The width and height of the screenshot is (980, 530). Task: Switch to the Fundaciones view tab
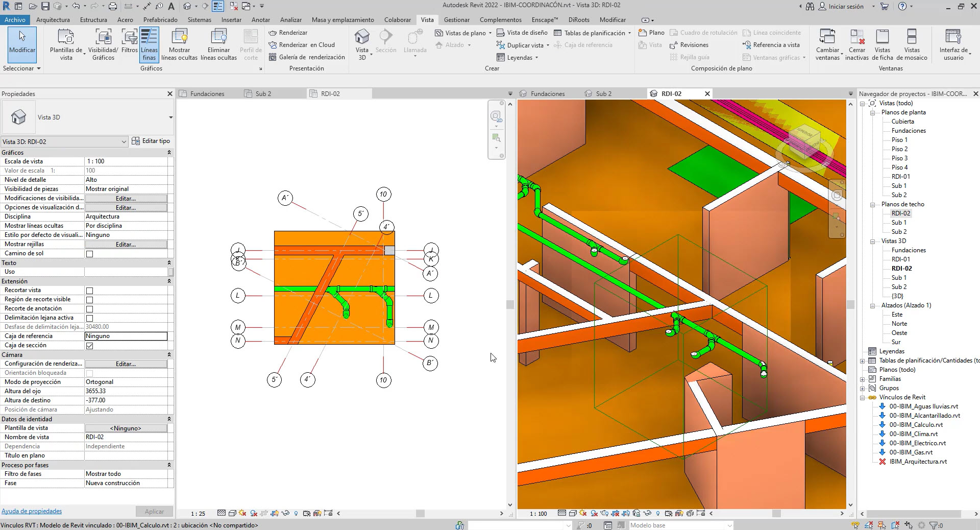[x=207, y=94]
